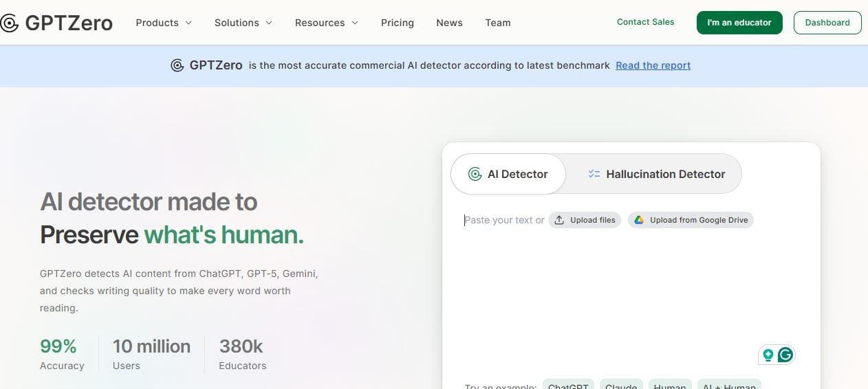The height and width of the screenshot is (389, 868).
Task: Go to the Pricing page
Action: 398,23
